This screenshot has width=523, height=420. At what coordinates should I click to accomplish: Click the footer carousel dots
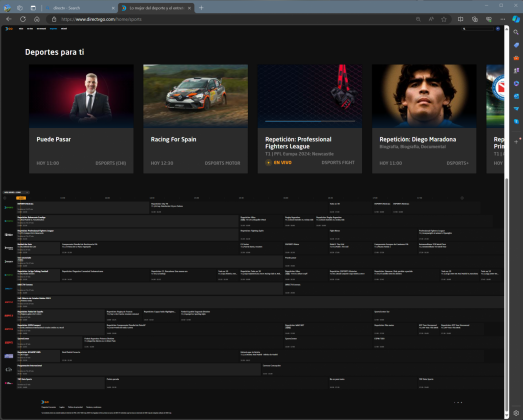(x=458, y=403)
